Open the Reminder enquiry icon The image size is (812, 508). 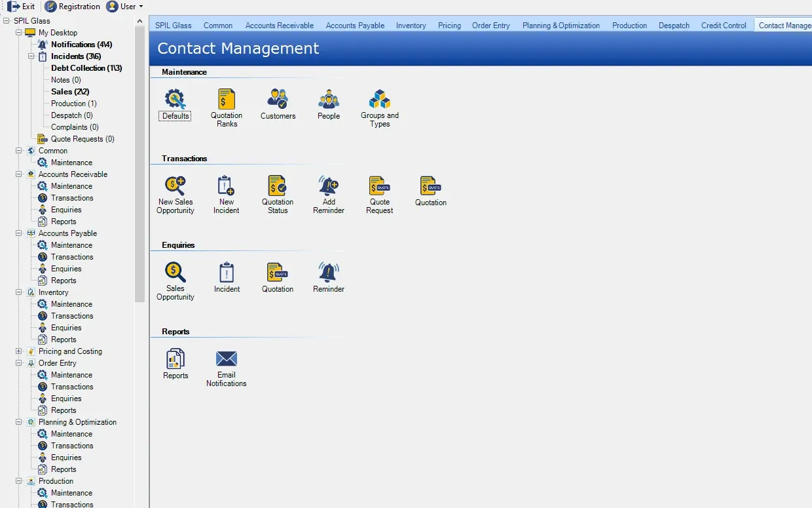coord(329,277)
